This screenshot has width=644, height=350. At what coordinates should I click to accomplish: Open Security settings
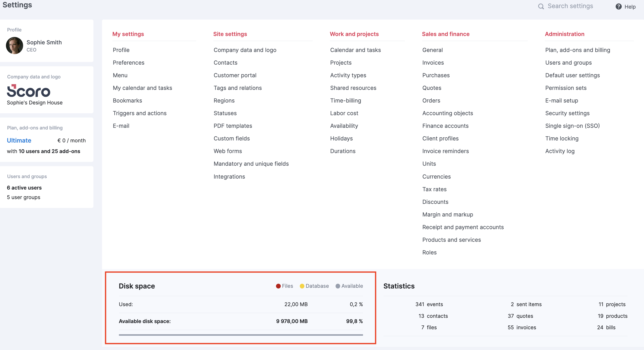(567, 113)
